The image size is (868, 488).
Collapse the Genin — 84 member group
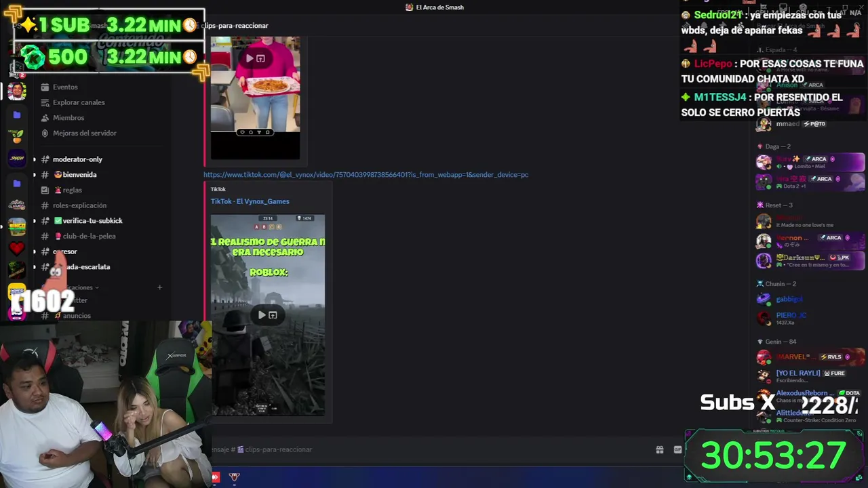pyautogui.click(x=776, y=342)
